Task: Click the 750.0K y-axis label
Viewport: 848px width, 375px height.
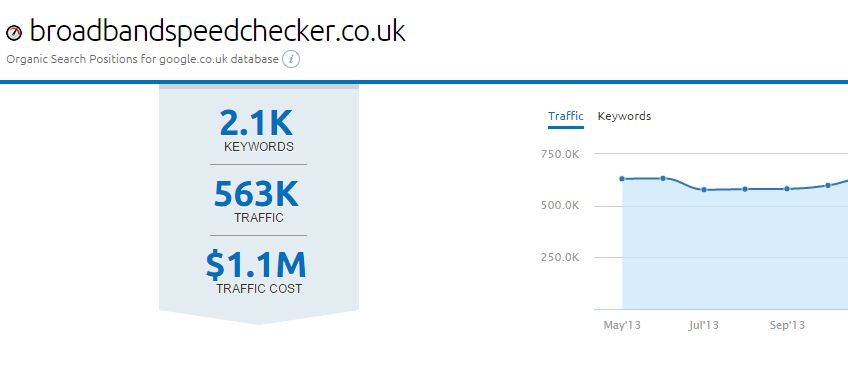Action: 560,154
